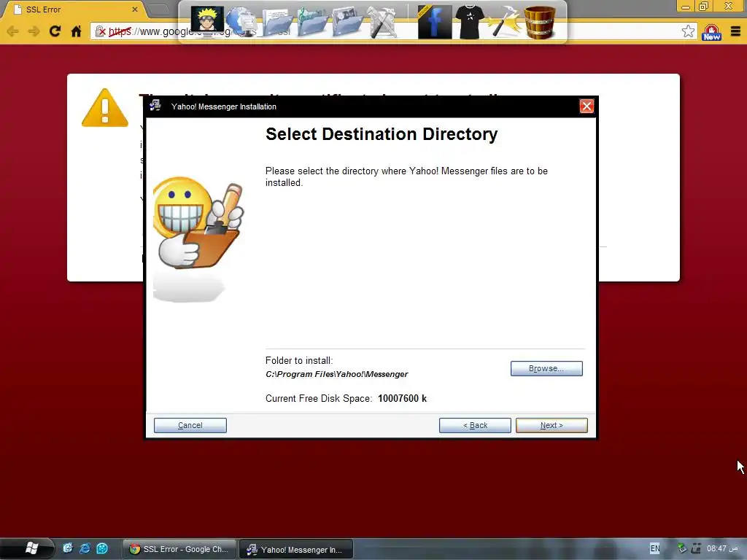Click Back in the Yahoo installer
This screenshot has width=747, height=560.
[x=475, y=425]
